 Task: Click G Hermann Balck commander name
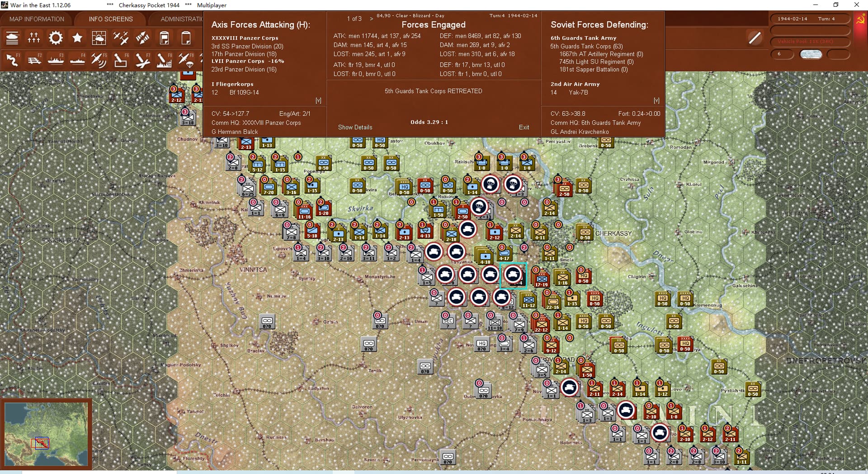[235, 132]
